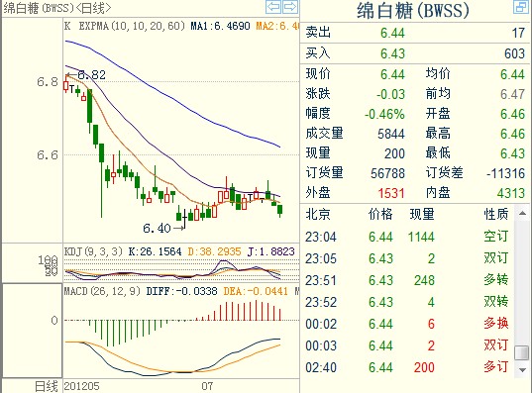Click the right arrow navigation icon
Viewport: 532px width, 393px height.
point(289,7)
